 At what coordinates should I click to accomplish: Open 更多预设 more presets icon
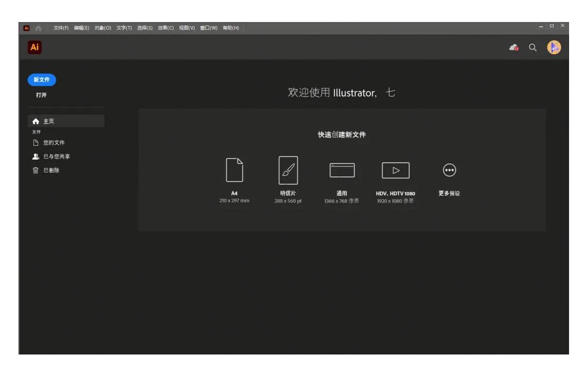(449, 170)
